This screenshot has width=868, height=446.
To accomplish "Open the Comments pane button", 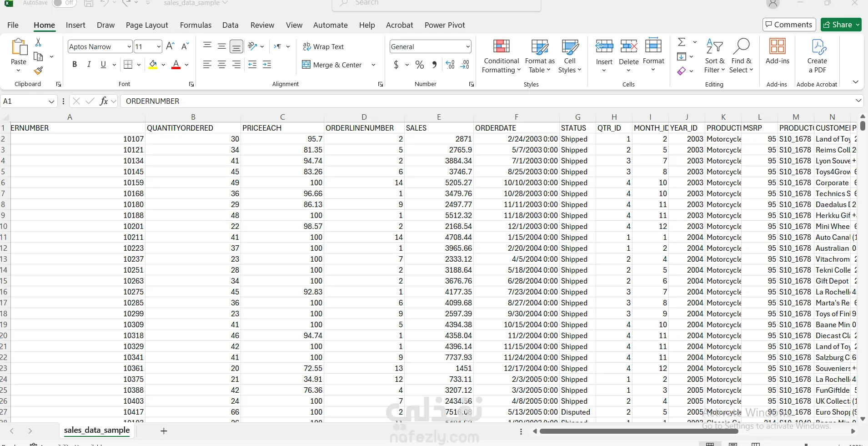I will click(789, 25).
